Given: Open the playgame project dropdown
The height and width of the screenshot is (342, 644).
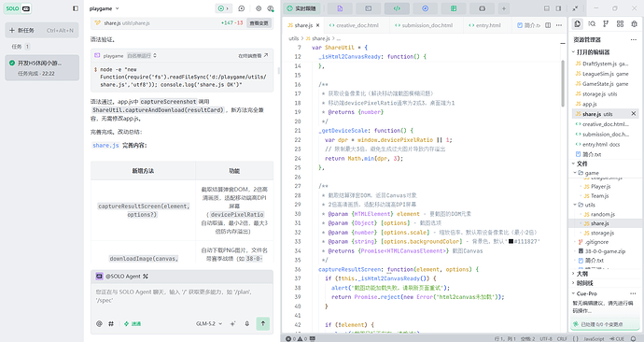Looking at the screenshot, I should click(x=104, y=8).
